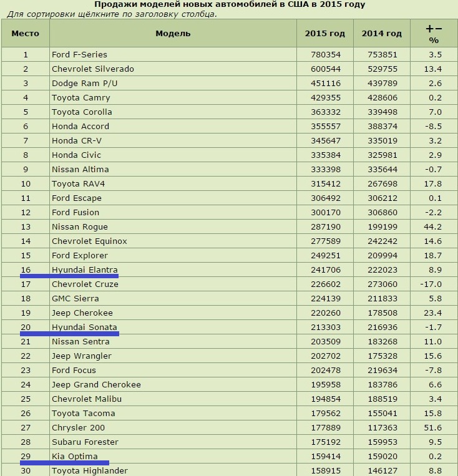Click Nissan Rogue growth value 44.2
The image size is (458, 476).
[433, 226]
